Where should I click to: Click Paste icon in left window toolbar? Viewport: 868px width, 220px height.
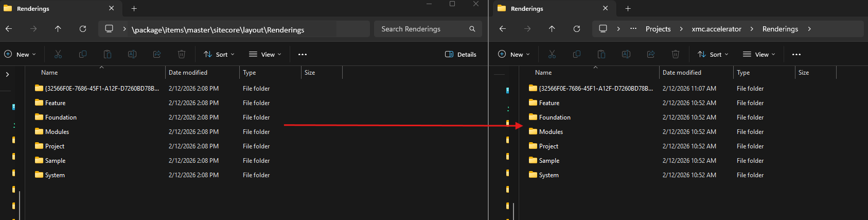(x=108, y=54)
